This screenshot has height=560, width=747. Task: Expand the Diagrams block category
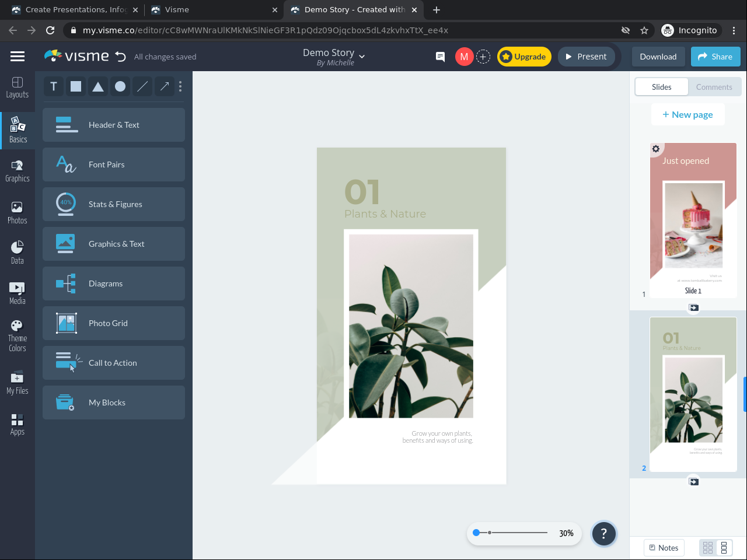pos(114,283)
